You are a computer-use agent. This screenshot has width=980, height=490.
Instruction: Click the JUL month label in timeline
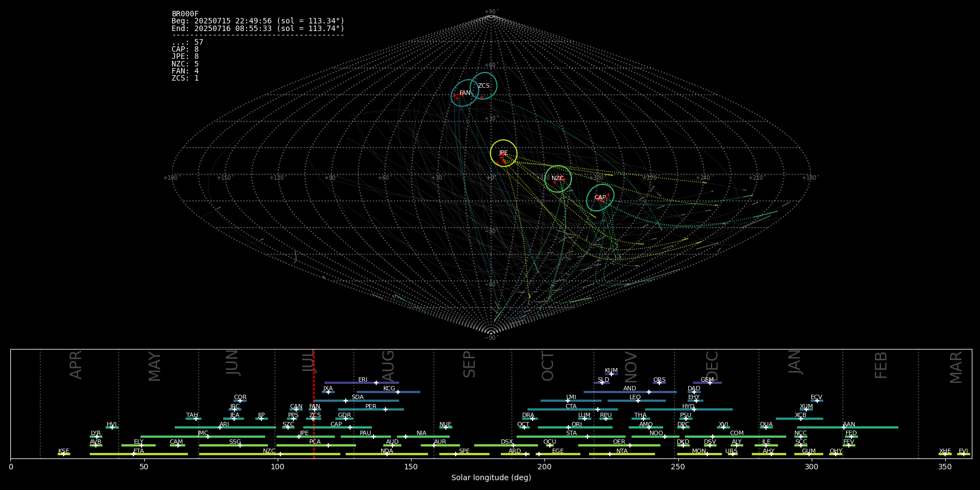click(x=308, y=362)
